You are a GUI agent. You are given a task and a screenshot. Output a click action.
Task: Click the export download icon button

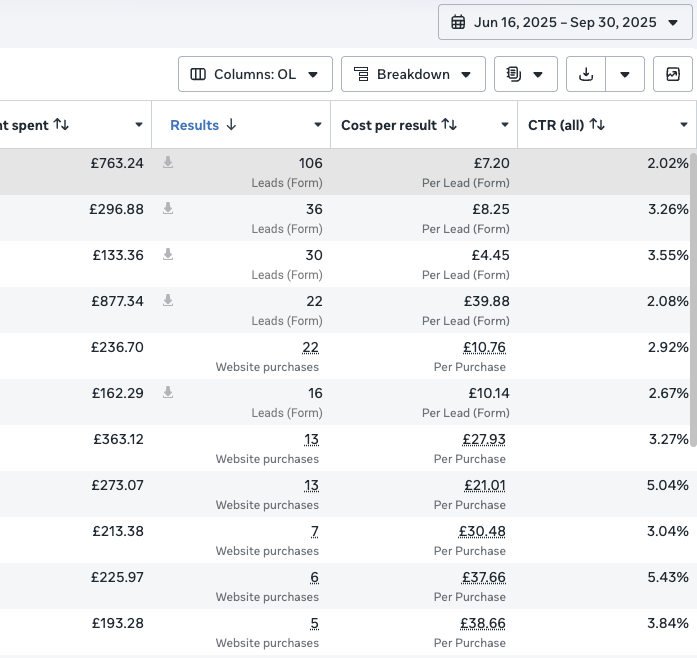[x=586, y=74]
